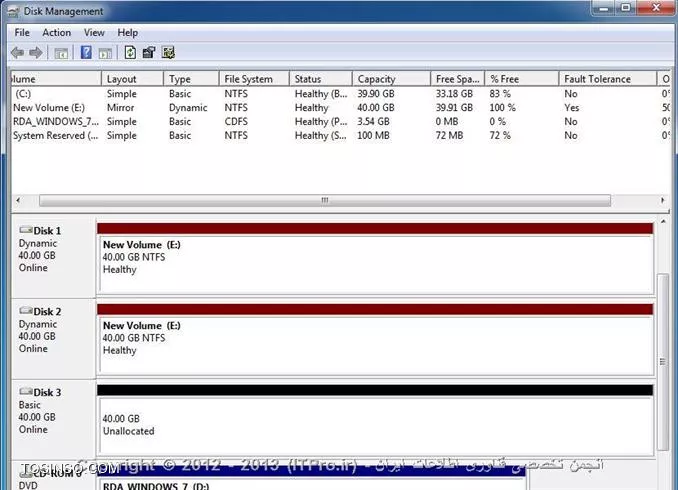The height and width of the screenshot is (490, 678).
Task: Sort by the Fault Tolerance column header
Action: tap(608, 79)
